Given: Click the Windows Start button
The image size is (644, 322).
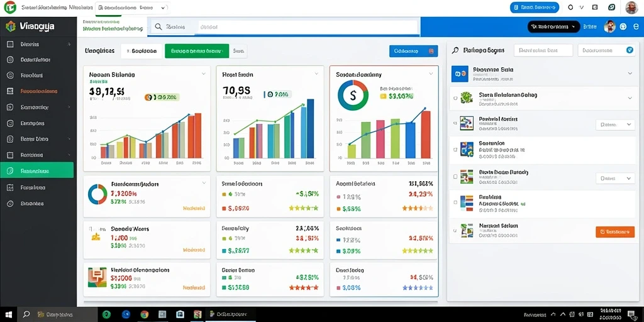Looking at the screenshot, I should pyautogui.click(x=8, y=314).
